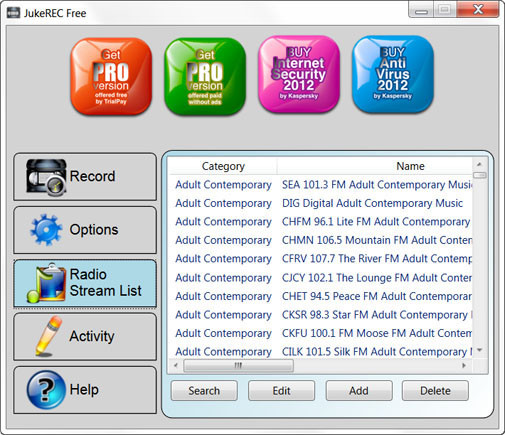Click the horizontal scrollbar right arrow
Image resolution: width=505 pixels, height=435 pixels.
[x=464, y=365]
